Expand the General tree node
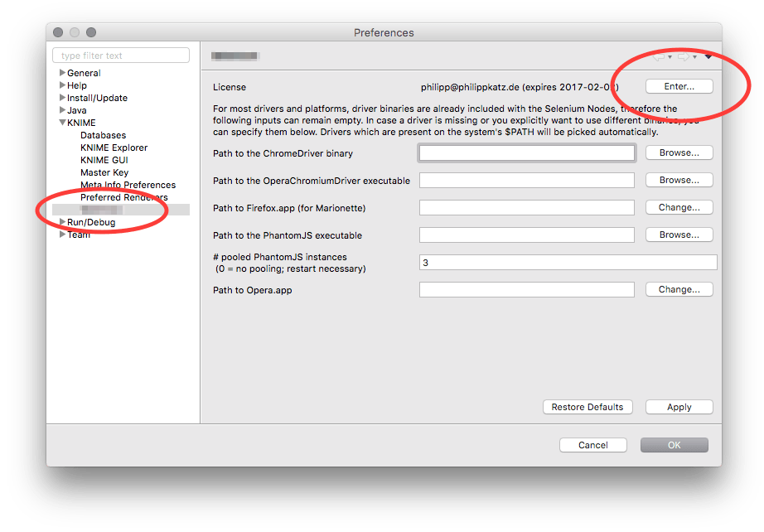This screenshot has width=764, height=532. tap(62, 73)
